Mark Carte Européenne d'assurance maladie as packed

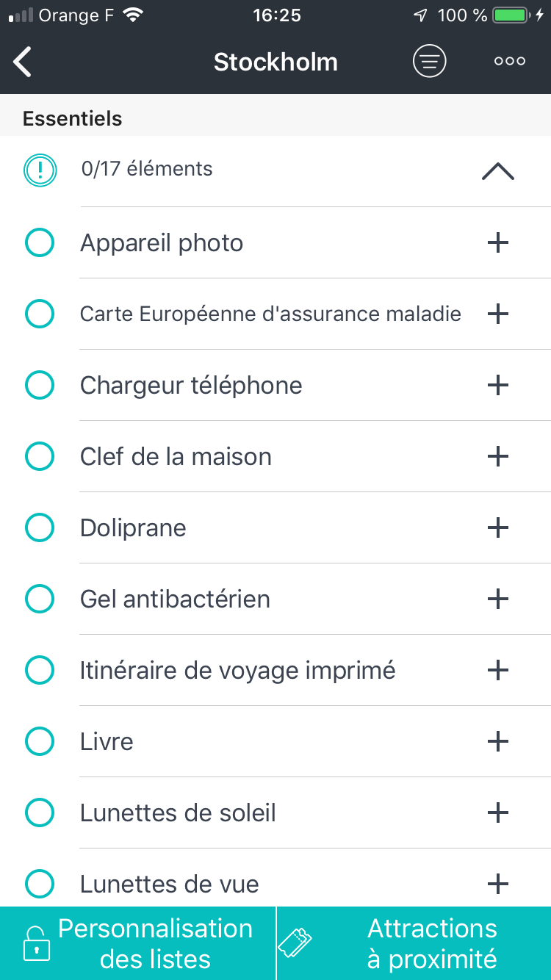tap(40, 314)
